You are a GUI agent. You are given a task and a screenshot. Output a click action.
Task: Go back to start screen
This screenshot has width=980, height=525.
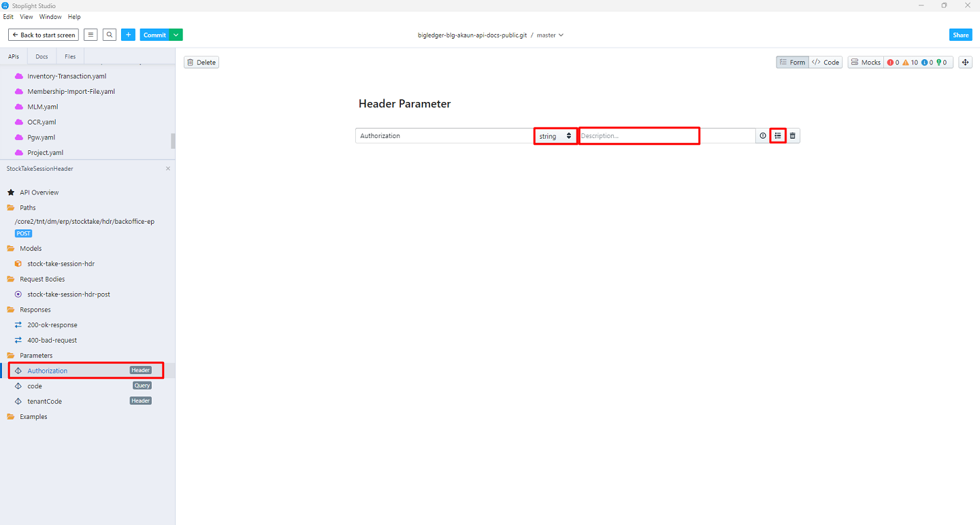pyautogui.click(x=44, y=35)
